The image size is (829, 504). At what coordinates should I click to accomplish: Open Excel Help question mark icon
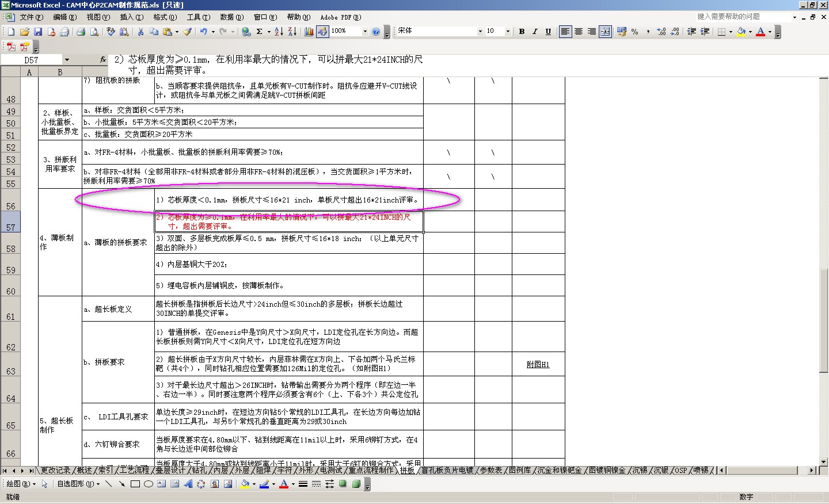[376, 32]
